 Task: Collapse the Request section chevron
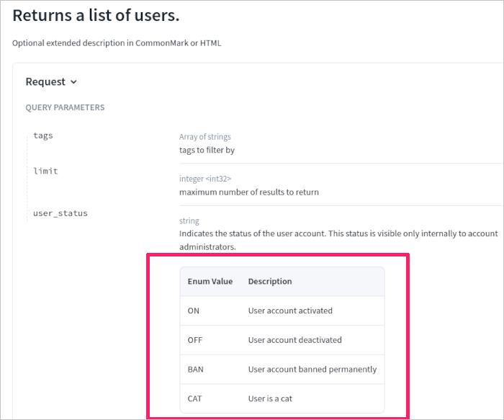pos(73,82)
